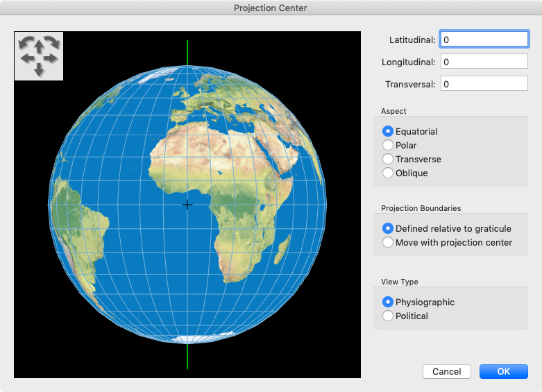Enable Move with projection center
Image resolution: width=542 pixels, height=392 pixels.
pos(388,242)
